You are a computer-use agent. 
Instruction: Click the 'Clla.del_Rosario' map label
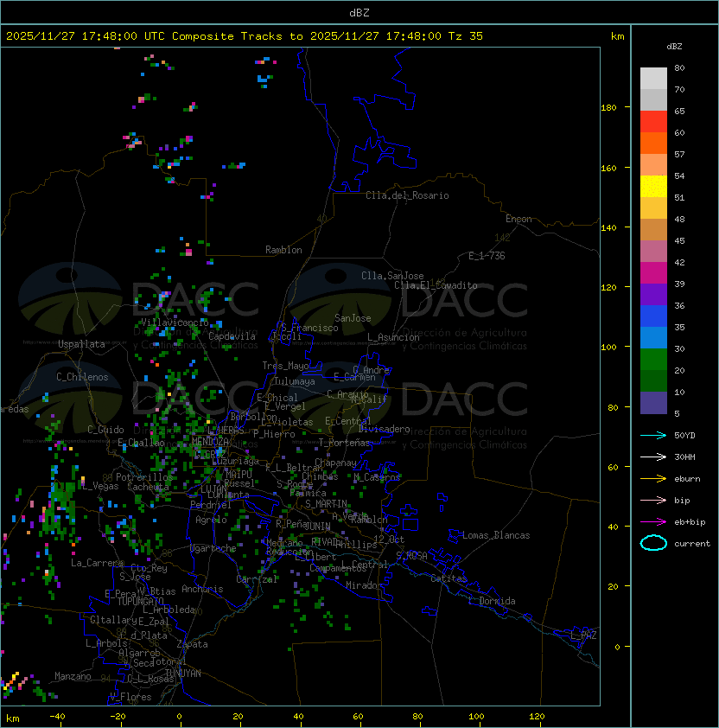[407, 195]
